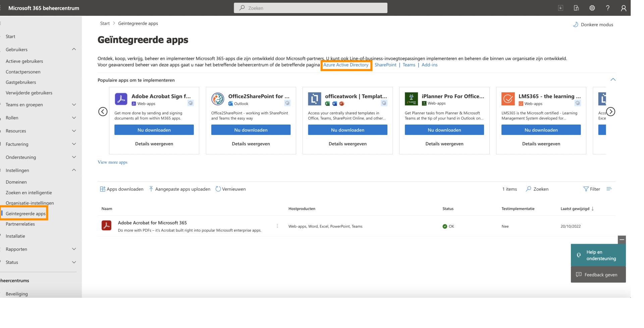Go to previous popular apps with left arrow
This screenshot has height=328, width=644.
[103, 111]
